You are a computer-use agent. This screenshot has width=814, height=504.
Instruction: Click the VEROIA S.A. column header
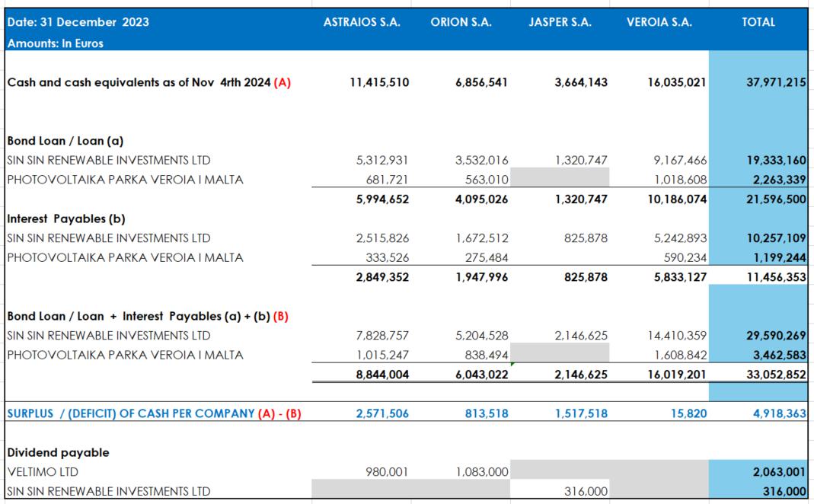[x=659, y=22]
